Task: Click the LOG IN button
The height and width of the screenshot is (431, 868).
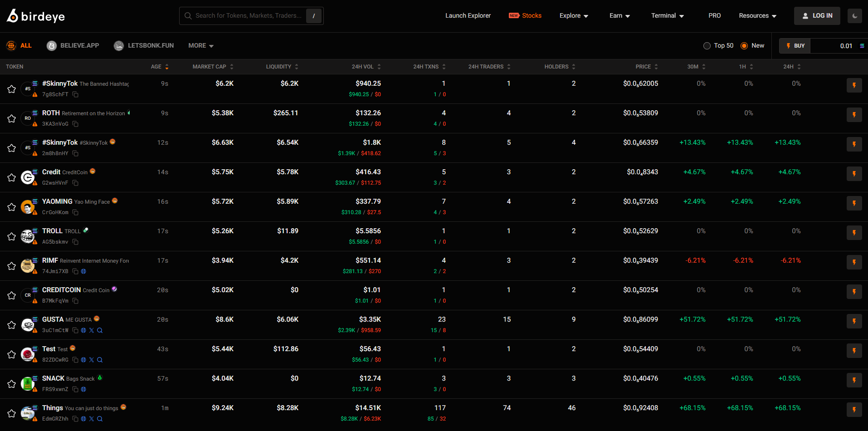Action: (x=817, y=16)
